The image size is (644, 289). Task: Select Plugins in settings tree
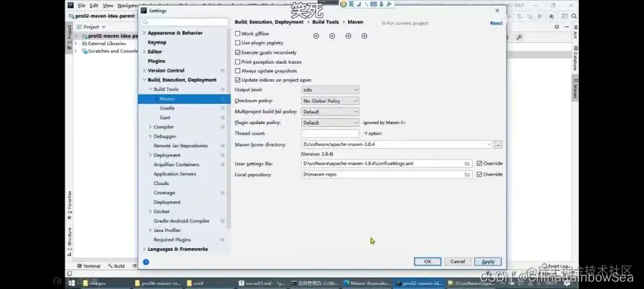pos(156,61)
